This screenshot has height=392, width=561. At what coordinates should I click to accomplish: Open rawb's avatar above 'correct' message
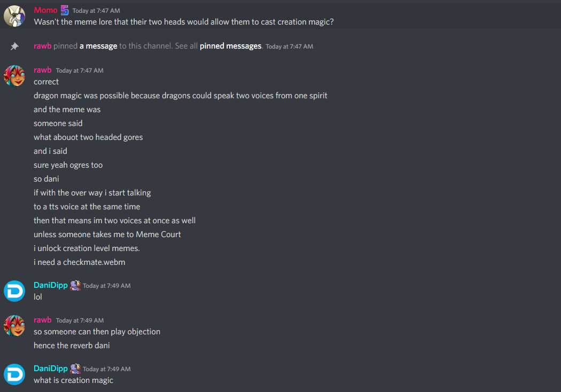point(14,76)
